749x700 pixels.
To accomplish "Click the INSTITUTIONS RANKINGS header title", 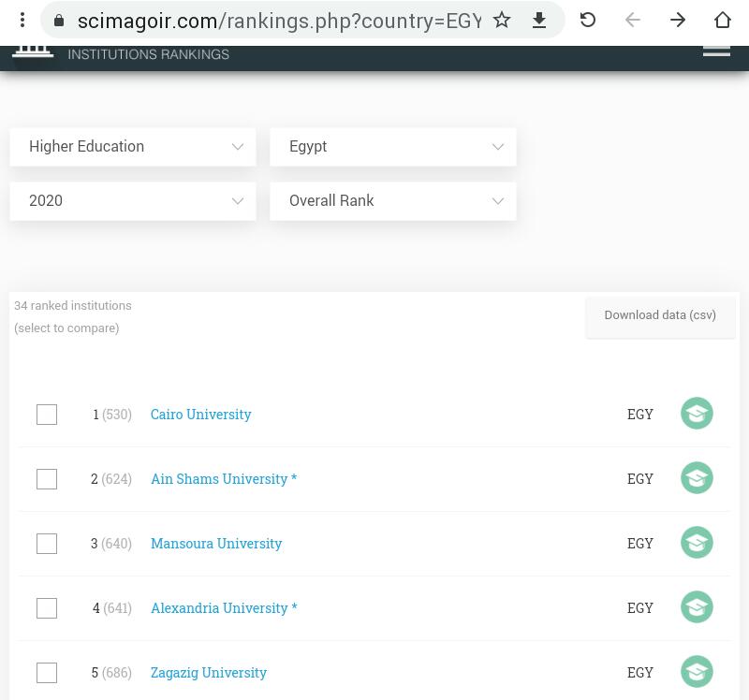I will point(148,54).
